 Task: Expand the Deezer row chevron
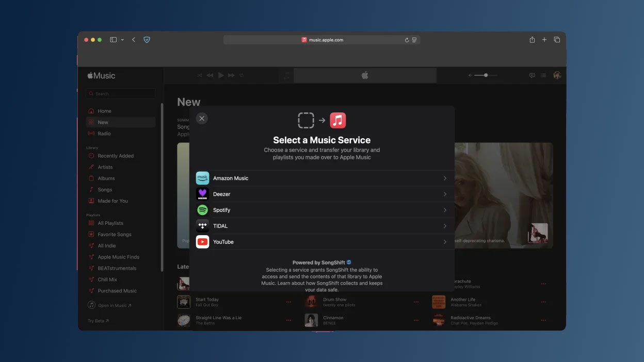(445, 194)
